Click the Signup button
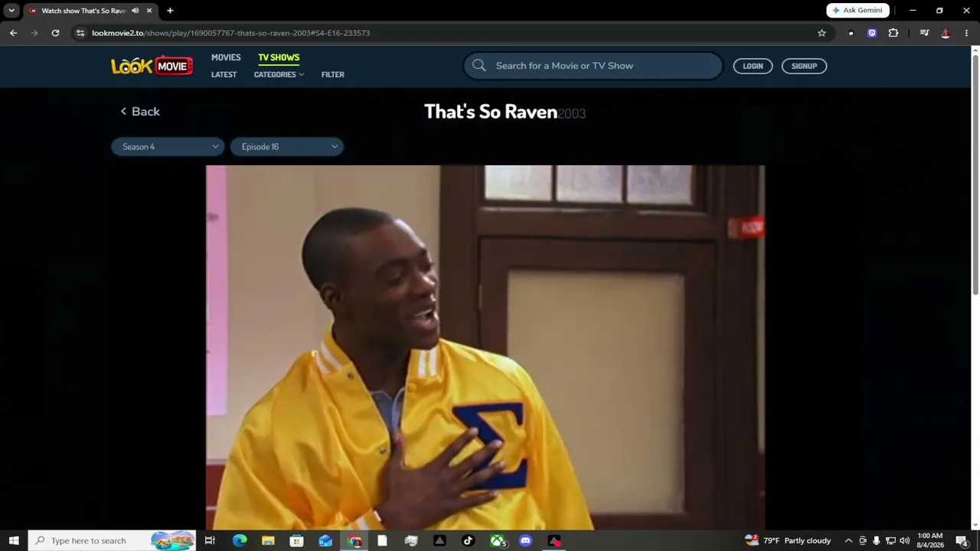The height and width of the screenshot is (551, 980). pyautogui.click(x=804, y=66)
